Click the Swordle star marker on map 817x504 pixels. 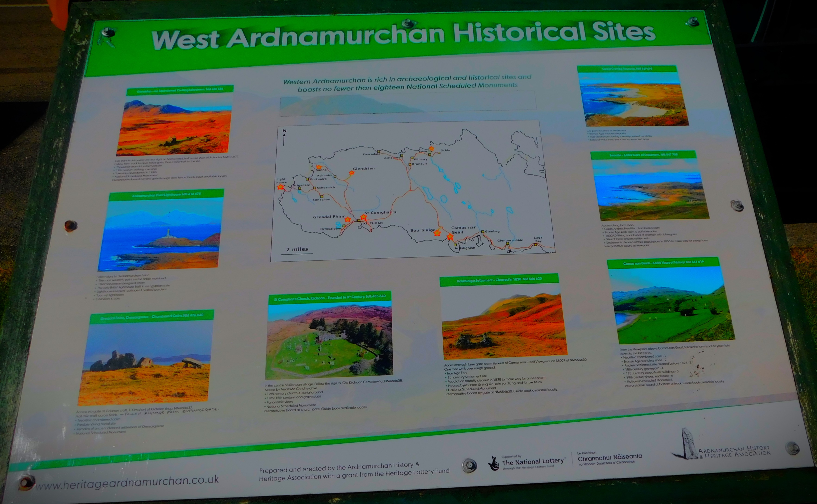431,148
